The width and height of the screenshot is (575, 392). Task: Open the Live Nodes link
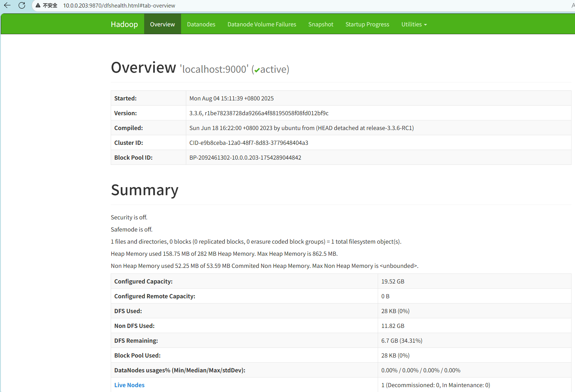129,385
